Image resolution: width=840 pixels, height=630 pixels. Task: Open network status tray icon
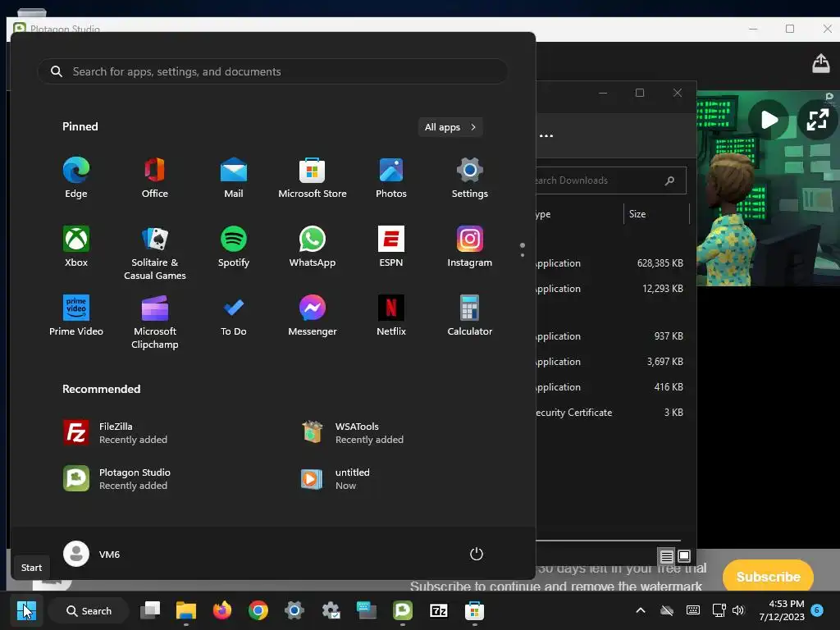point(719,610)
